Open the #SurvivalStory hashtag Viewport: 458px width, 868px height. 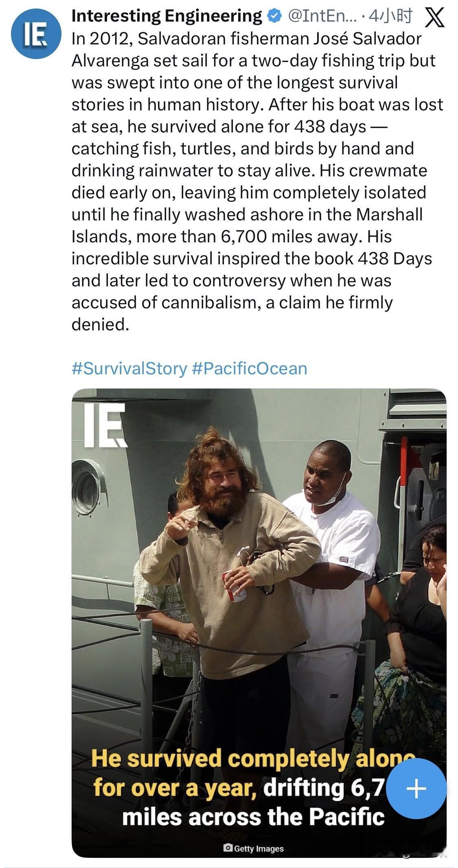tap(129, 369)
